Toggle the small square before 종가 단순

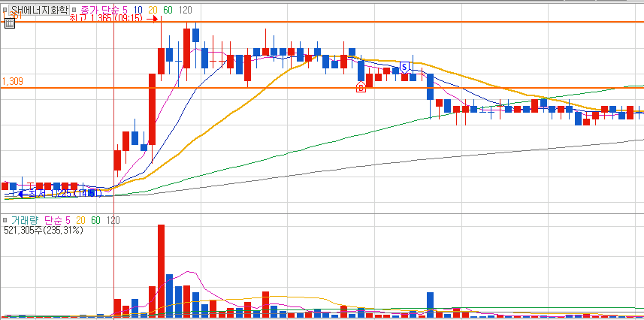coord(74,10)
